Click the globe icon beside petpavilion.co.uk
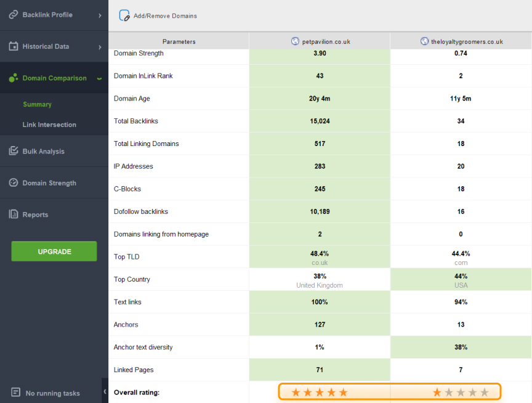 pos(295,41)
